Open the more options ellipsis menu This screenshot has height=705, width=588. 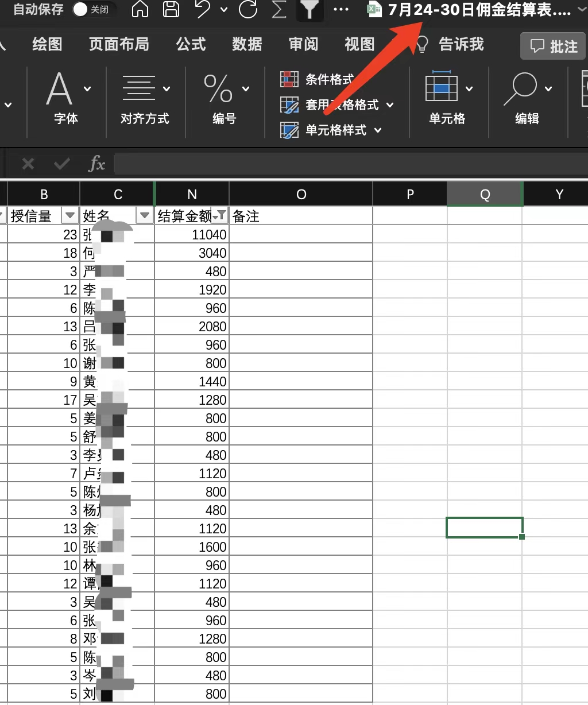[x=341, y=9]
